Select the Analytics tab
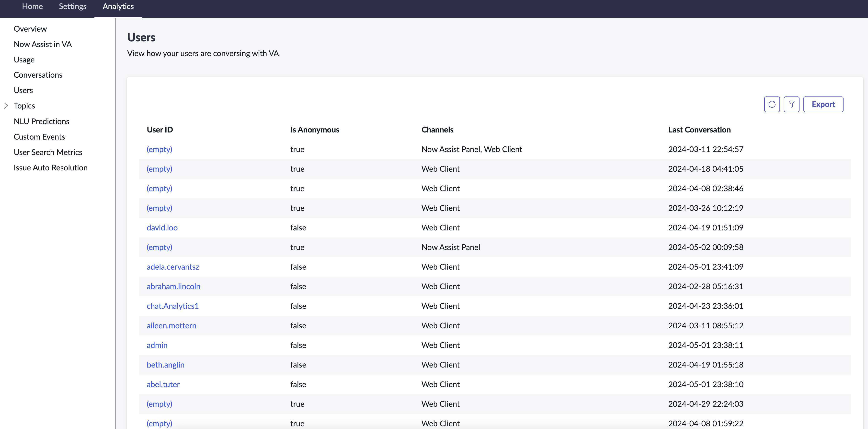 [118, 6]
